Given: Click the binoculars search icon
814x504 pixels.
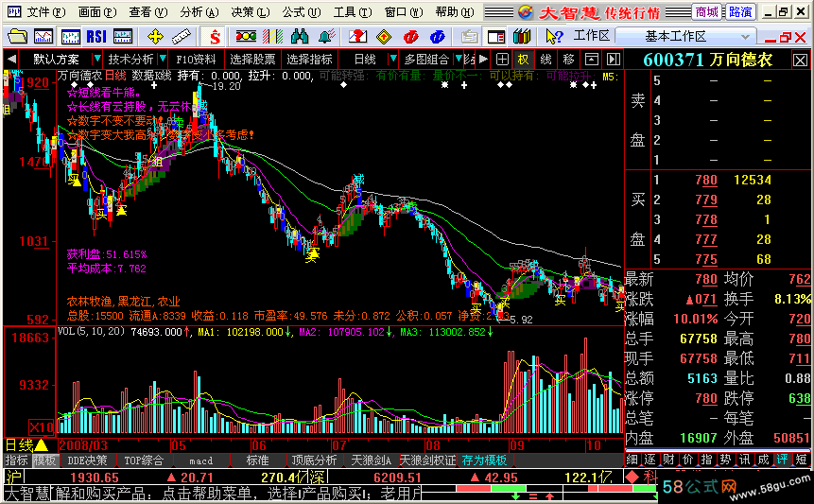Looking at the screenshot, I should click(x=300, y=36).
